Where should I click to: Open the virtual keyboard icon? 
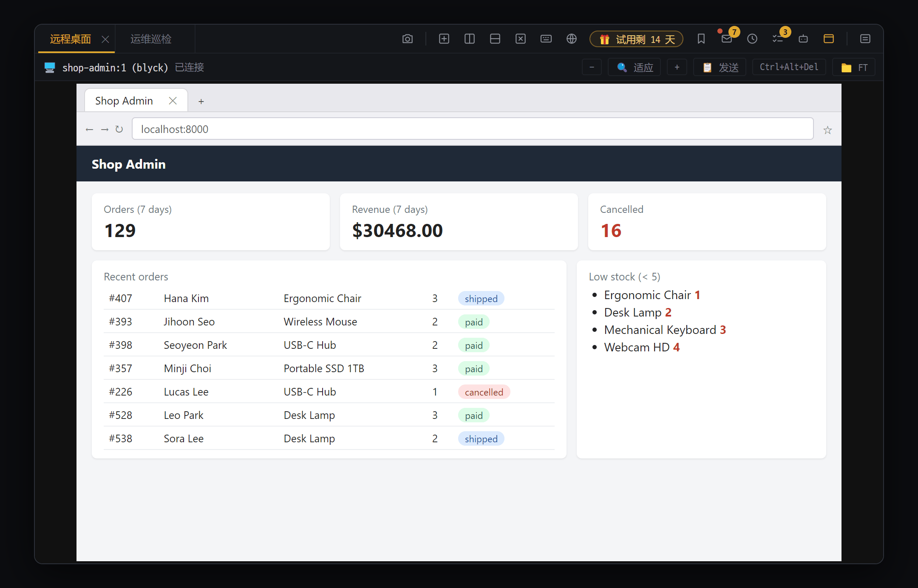pyautogui.click(x=546, y=39)
